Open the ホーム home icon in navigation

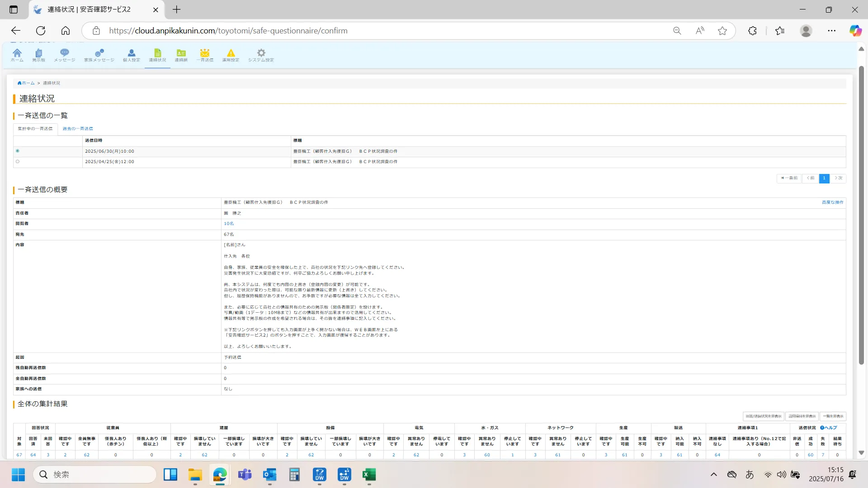[17, 55]
